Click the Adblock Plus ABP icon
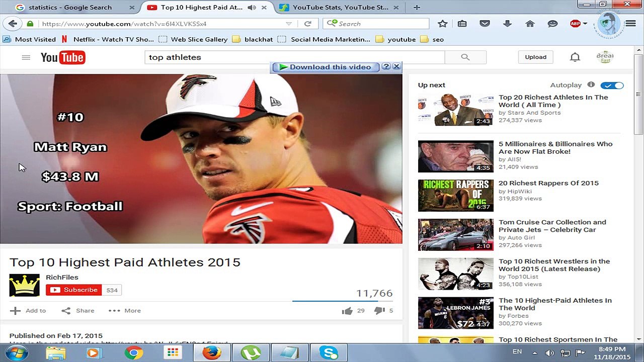 575,24
